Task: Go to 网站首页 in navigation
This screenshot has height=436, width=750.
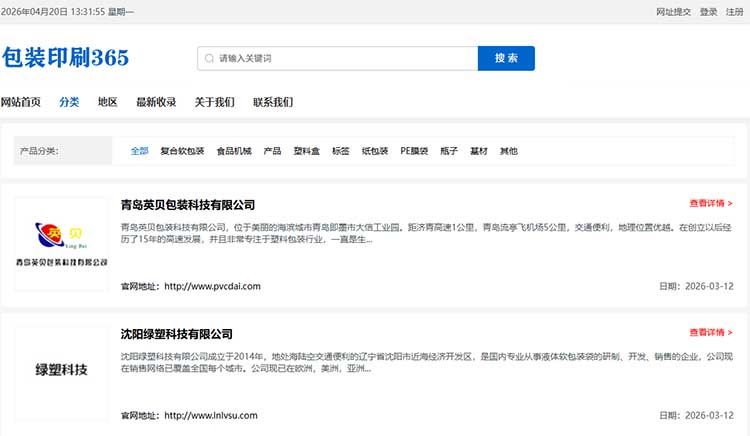Action: 21,102
